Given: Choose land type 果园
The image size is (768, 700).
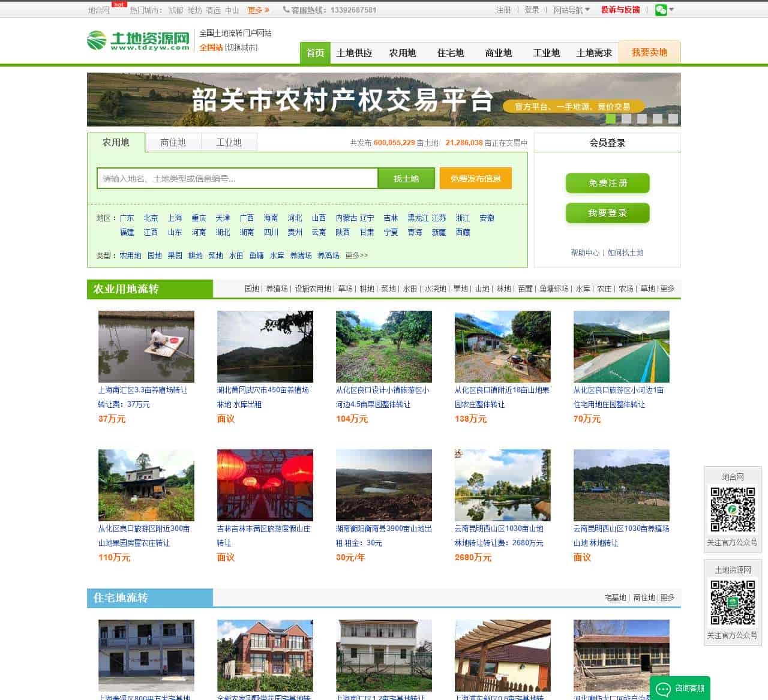Looking at the screenshot, I should click(175, 256).
